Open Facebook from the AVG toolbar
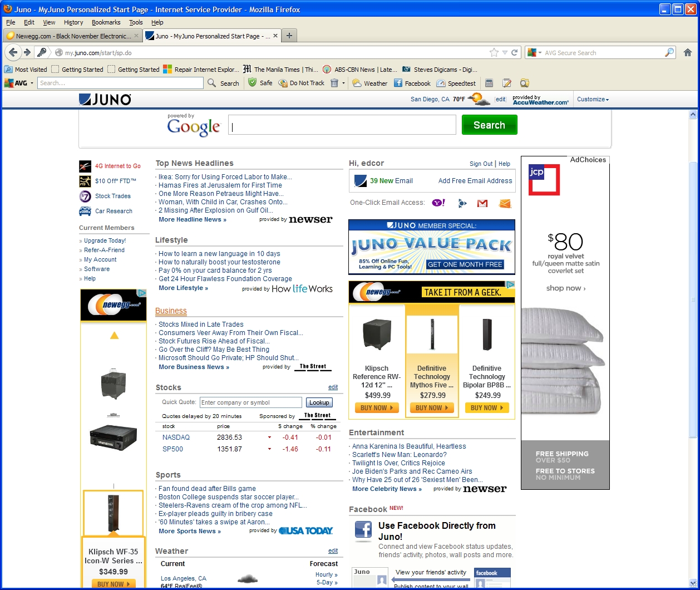Viewport: 700px width, 590px height. (398, 83)
